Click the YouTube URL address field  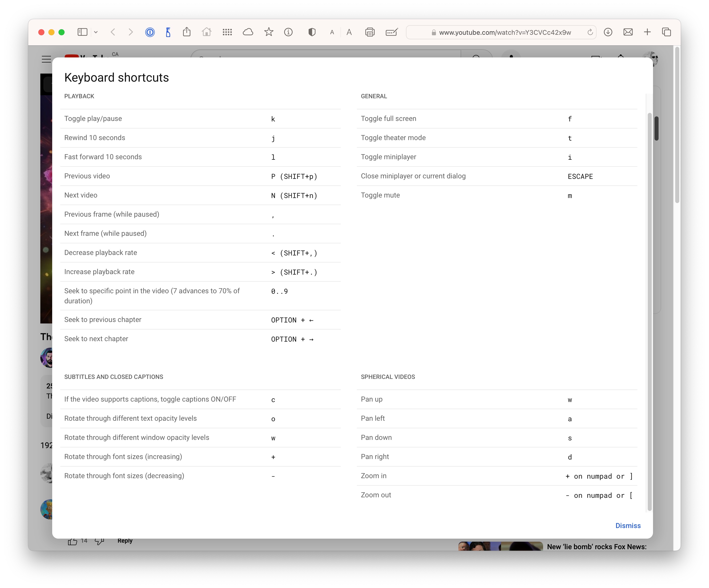click(505, 32)
